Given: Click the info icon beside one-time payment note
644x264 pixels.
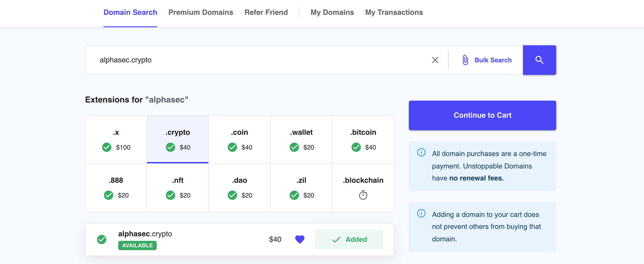Looking at the screenshot, I should (421, 152).
